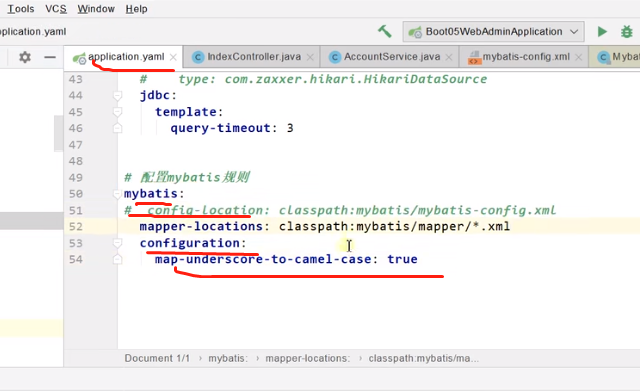Image resolution: width=640 pixels, height=391 pixels.
Task: Collapse the configuration block fold marker
Action: pos(117,243)
